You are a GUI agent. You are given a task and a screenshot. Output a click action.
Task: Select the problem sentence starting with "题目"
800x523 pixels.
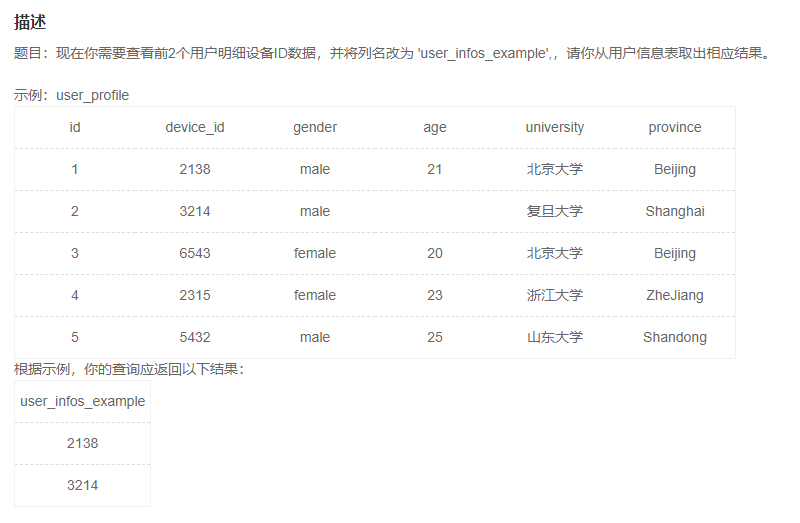(x=393, y=53)
